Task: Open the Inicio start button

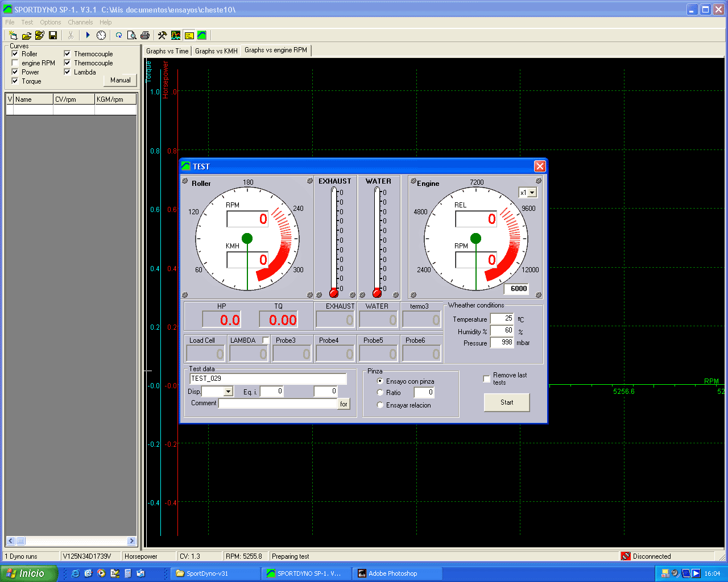Action: point(28,573)
